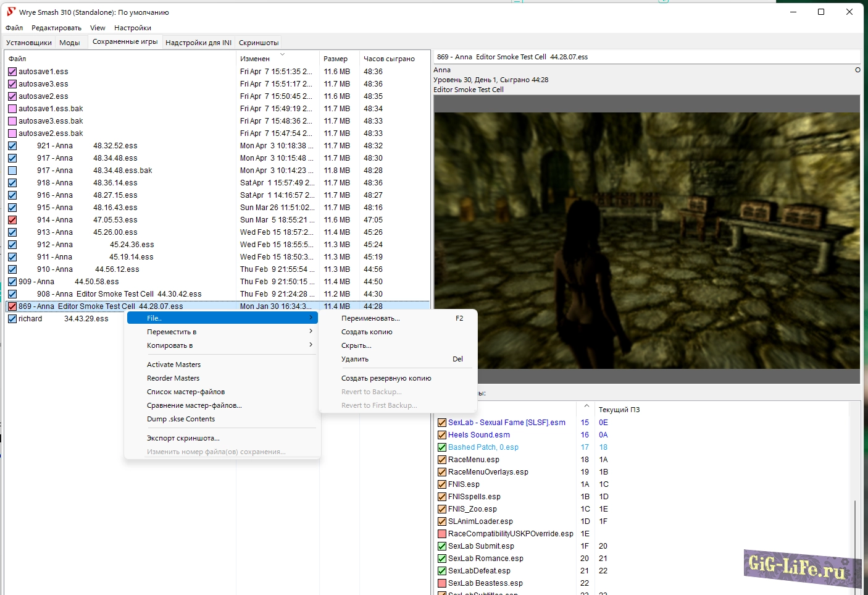Toggle checkbox for 914 - Anna save
The image size is (868, 595).
tap(12, 220)
